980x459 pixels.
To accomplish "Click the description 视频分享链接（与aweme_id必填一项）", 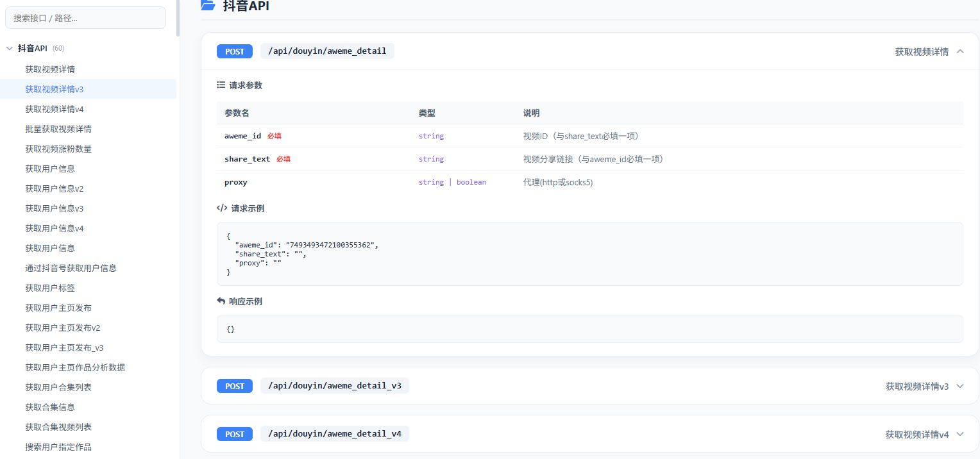I will (x=595, y=159).
